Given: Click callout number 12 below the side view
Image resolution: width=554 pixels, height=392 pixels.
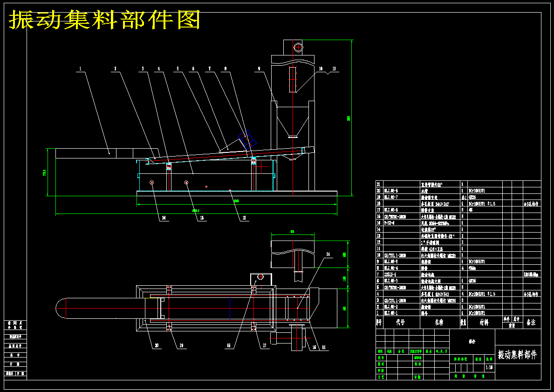Looking at the screenshot, I should (x=244, y=218).
